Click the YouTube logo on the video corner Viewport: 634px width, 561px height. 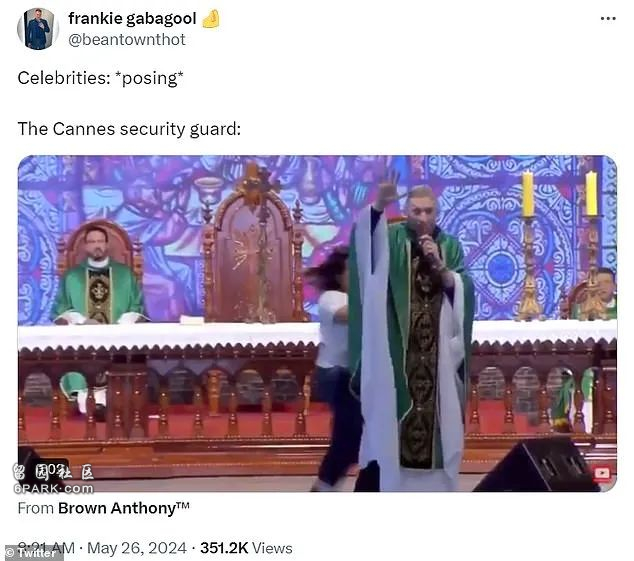coord(602,473)
